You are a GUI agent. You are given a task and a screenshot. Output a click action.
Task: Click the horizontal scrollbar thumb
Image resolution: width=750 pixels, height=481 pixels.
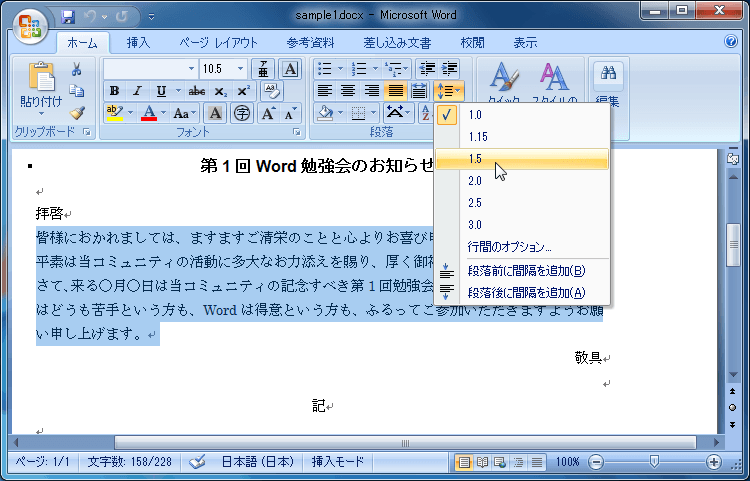[405, 443]
